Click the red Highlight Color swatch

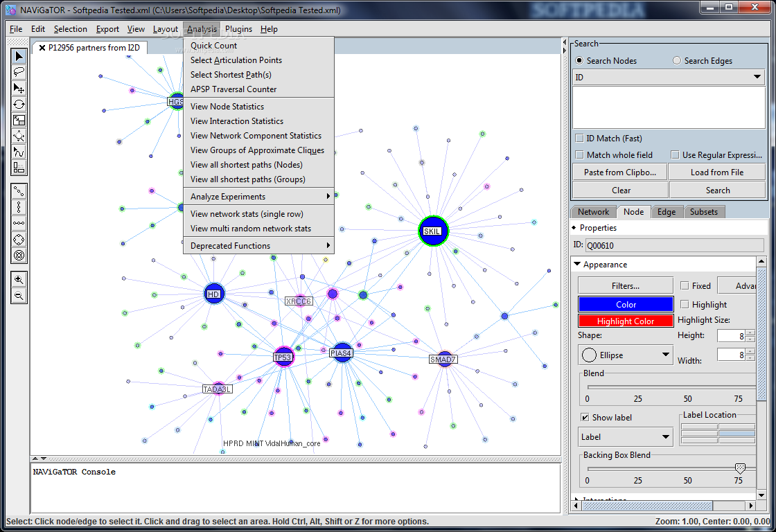tap(626, 321)
